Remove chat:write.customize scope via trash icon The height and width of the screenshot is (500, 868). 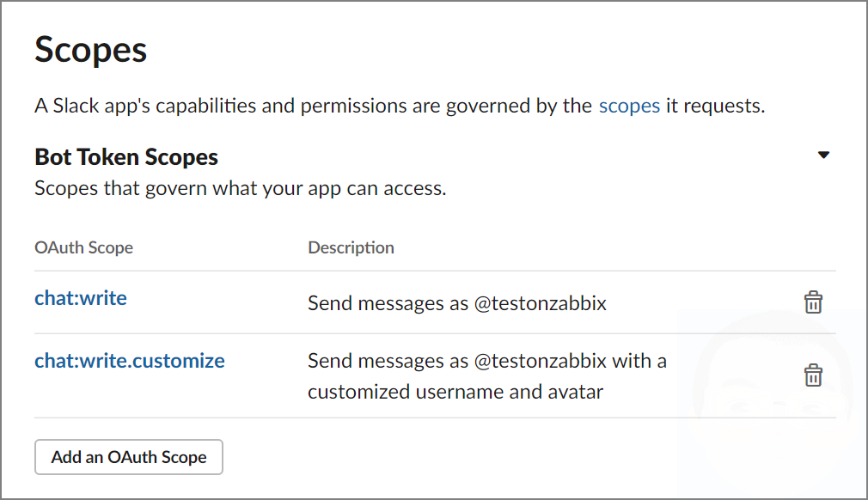pos(813,375)
